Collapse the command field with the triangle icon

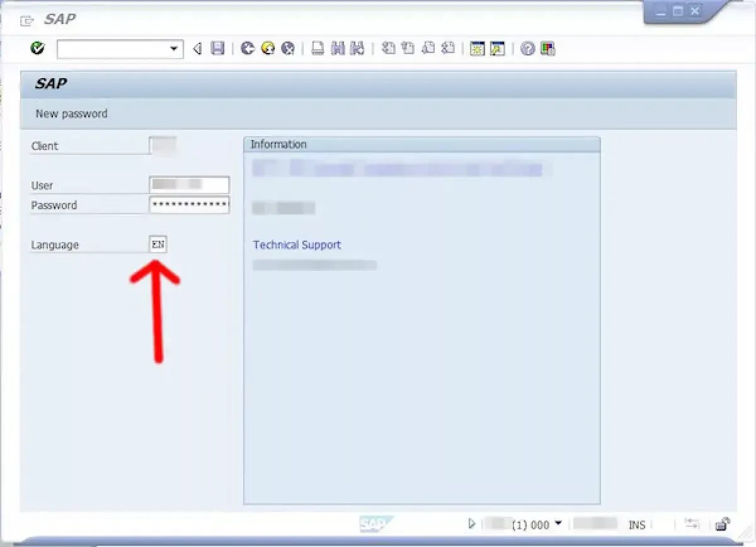(x=197, y=49)
